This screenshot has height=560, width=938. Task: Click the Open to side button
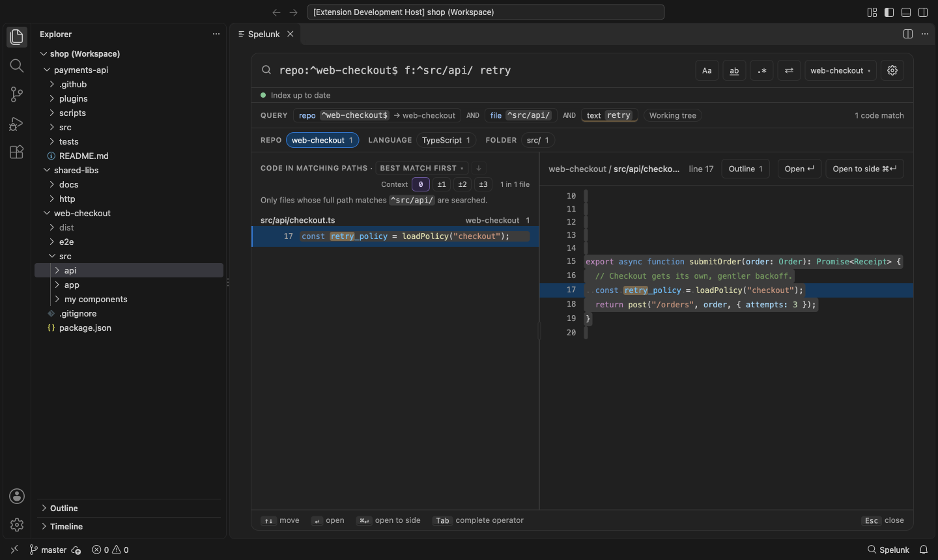point(864,169)
